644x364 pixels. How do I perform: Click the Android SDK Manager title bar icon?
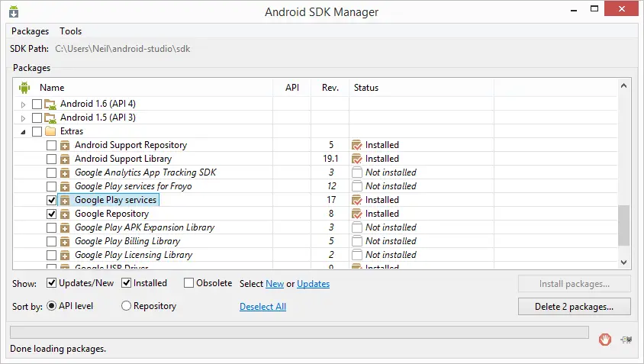14,11
